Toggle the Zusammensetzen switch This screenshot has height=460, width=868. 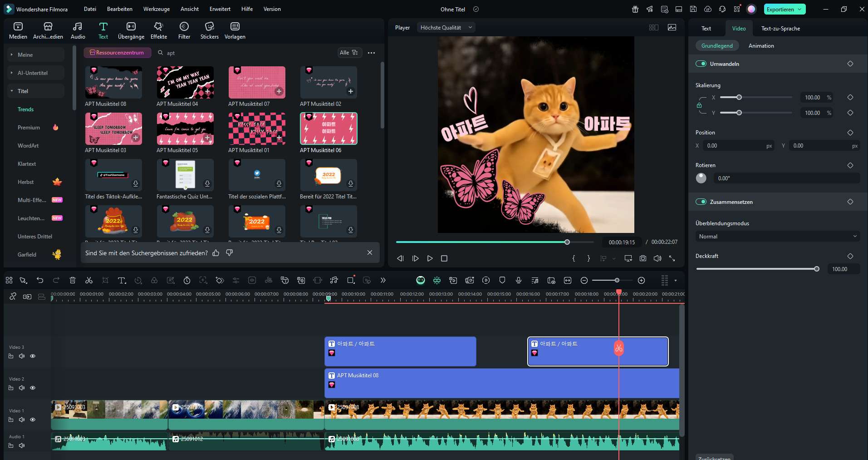pos(701,202)
